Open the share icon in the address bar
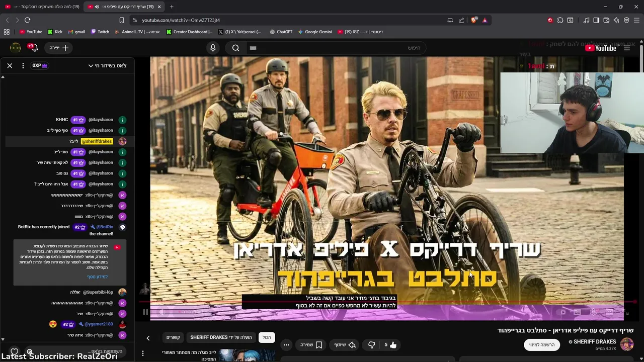 point(461,20)
